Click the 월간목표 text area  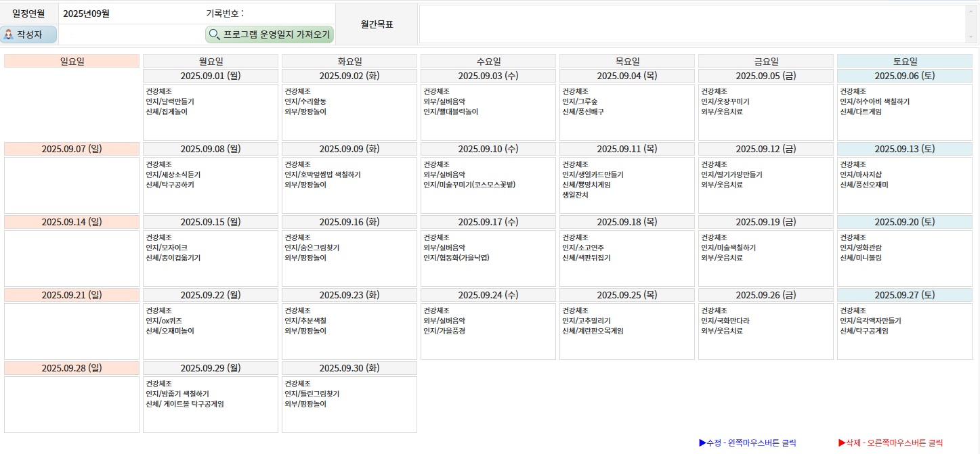click(x=691, y=24)
